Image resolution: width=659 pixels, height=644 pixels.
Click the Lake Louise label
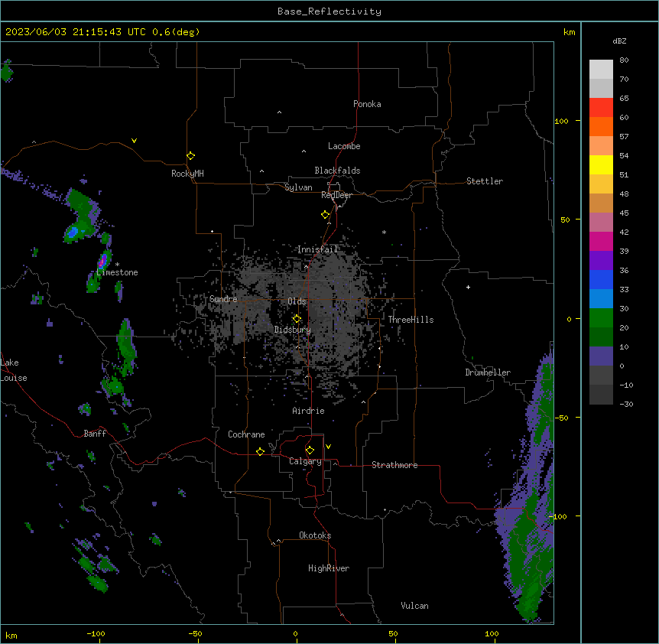(14, 370)
